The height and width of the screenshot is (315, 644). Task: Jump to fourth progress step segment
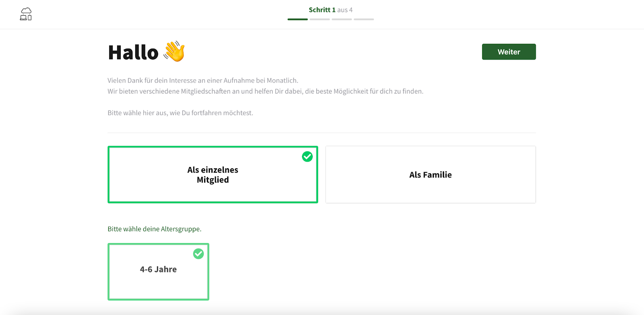point(364,19)
